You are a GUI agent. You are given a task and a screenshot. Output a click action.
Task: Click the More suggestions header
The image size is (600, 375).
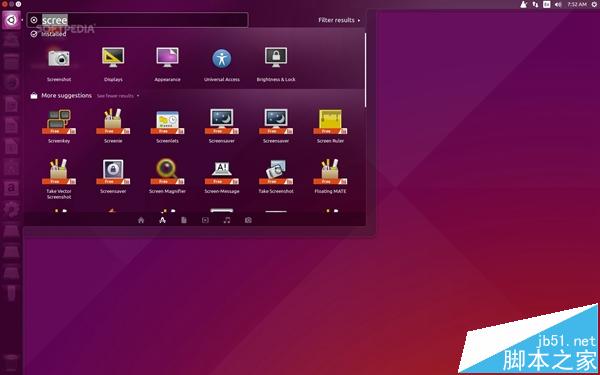(61, 95)
